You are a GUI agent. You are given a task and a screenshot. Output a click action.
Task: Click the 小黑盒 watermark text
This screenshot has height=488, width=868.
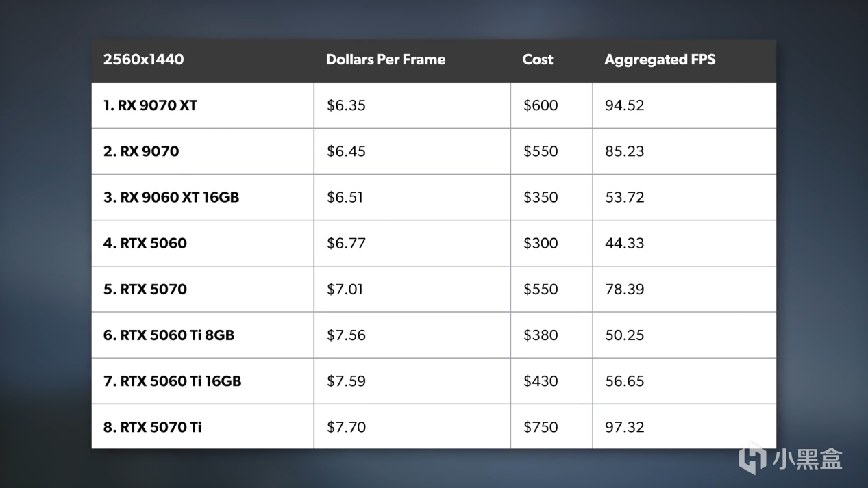[x=807, y=459]
